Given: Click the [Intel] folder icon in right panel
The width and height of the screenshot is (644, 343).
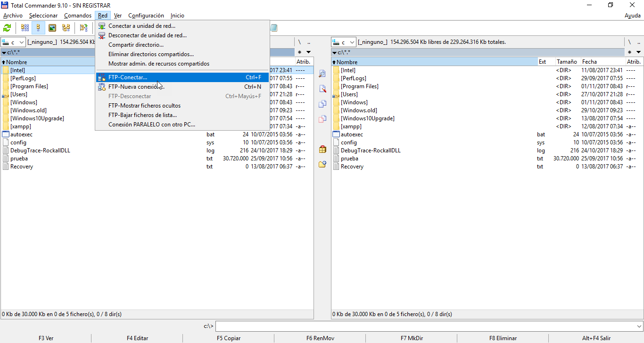Looking at the screenshot, I should click(336, 70).
